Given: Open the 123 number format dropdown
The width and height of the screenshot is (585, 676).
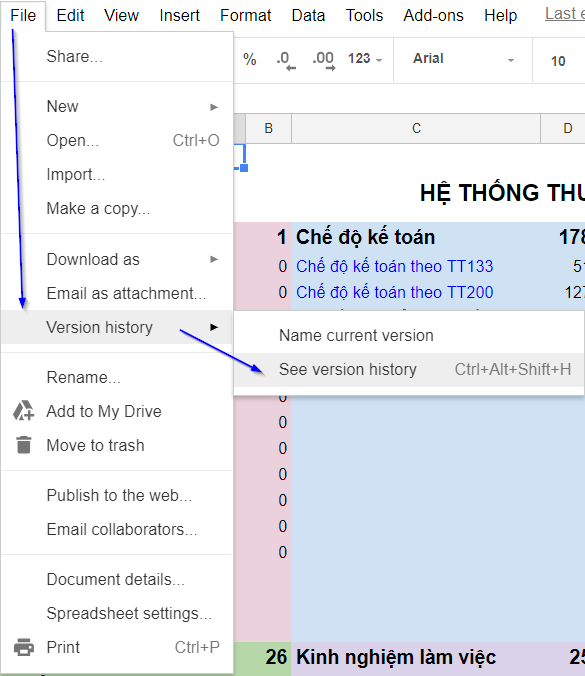Looking at the screenshot, I should pos(365,59).
